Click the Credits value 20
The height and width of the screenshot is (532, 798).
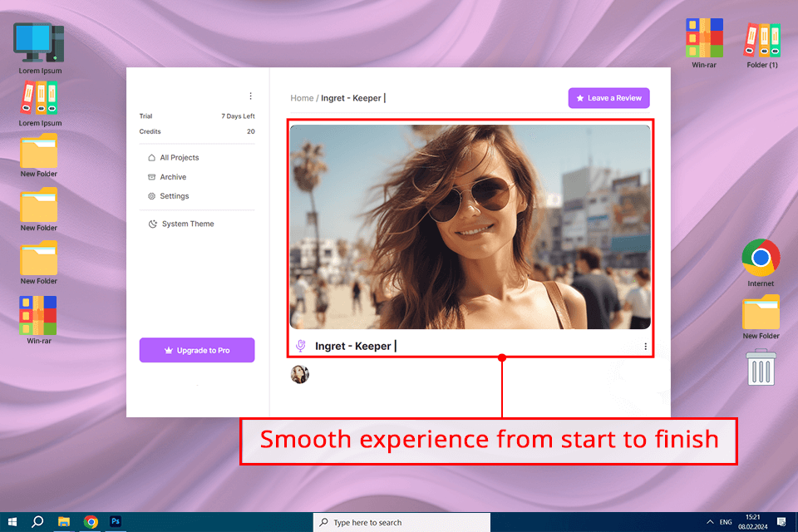tap(251, 131)
